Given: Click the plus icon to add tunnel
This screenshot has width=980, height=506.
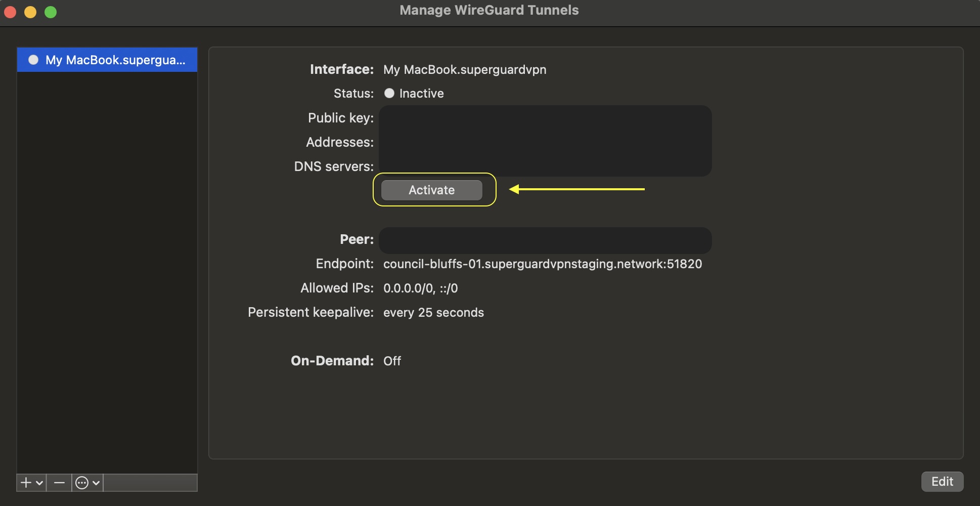Looking at the screenshot, I should click(26, 483).
